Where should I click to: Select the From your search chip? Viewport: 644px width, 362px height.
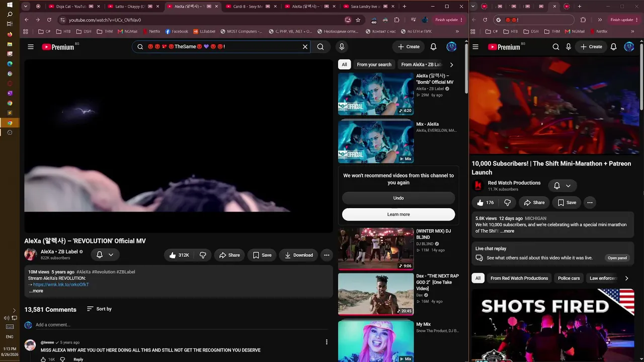tap(374, 64)
